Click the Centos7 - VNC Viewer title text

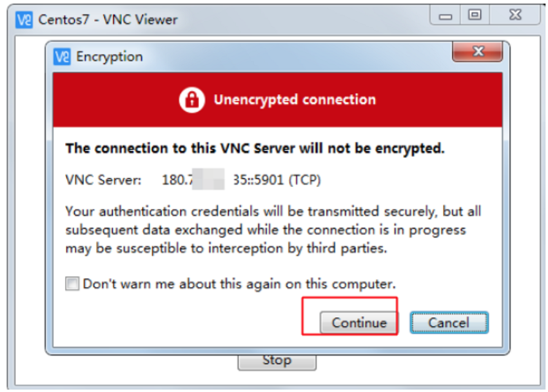click(x=108, y=20)
